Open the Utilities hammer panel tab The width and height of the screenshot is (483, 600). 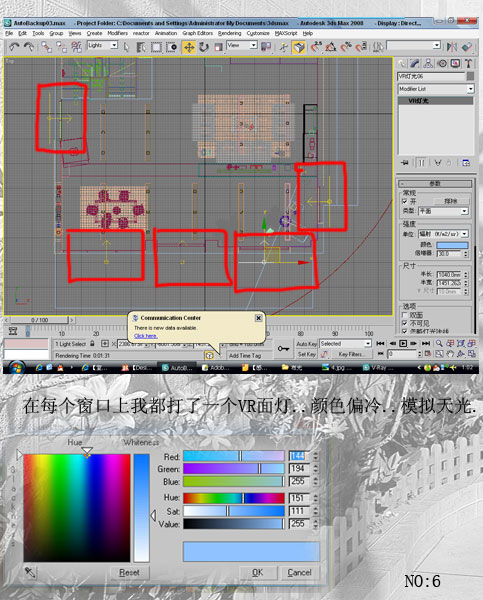click(x=468, y=64)
